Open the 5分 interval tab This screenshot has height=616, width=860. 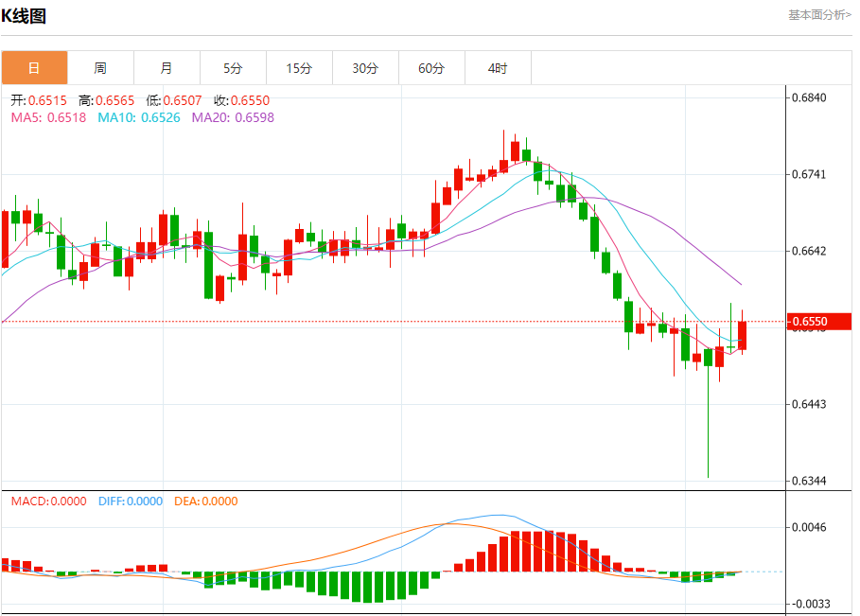coord(233,68)
